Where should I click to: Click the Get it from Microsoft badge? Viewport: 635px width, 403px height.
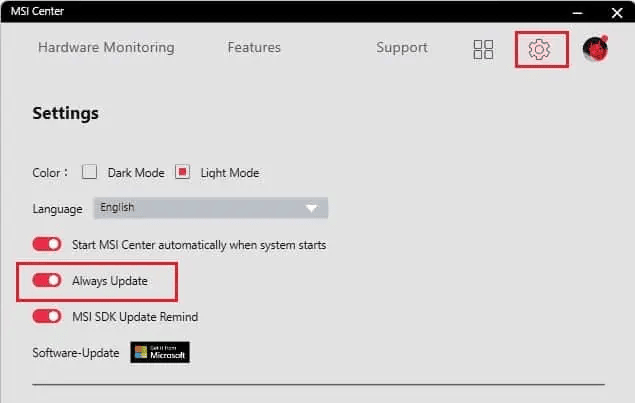[x=160, y=352]
